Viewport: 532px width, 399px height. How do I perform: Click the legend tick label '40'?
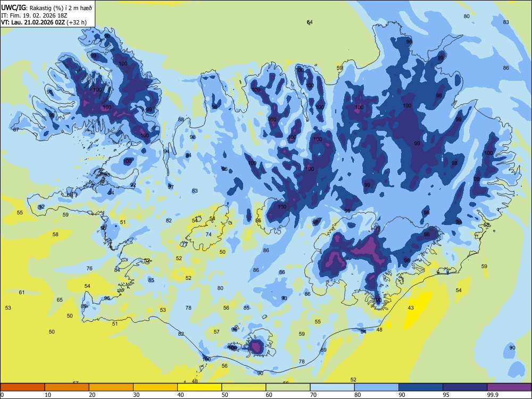tap(181, 395)
